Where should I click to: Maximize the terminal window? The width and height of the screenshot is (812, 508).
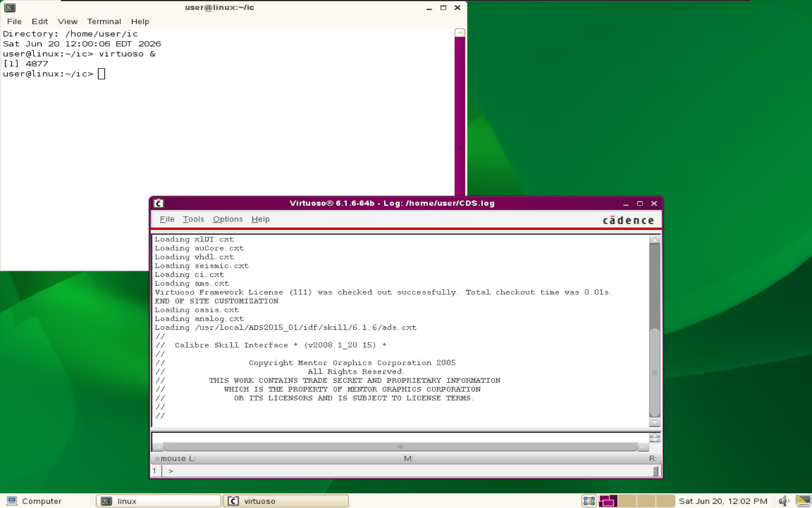pyautogui.click(x=443, y=8)
